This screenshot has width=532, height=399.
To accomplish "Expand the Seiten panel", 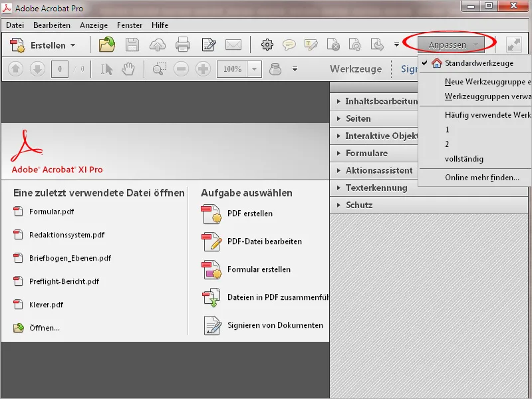I will coord(374,118).
